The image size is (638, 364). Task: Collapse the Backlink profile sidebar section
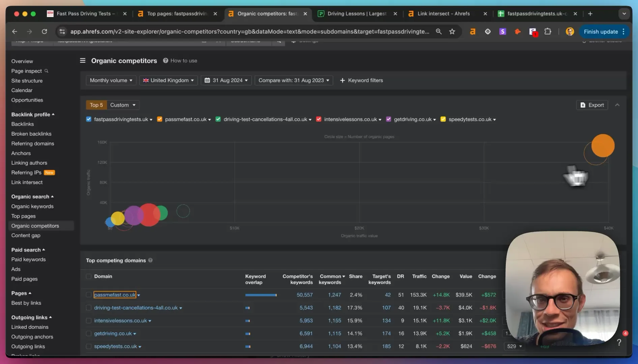[x=33, y=114]
